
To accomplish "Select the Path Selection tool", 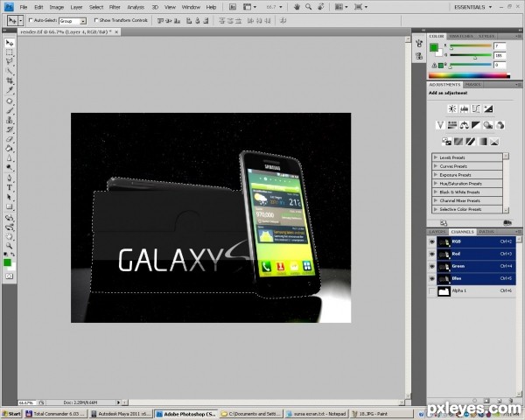I will click(10, 197).
